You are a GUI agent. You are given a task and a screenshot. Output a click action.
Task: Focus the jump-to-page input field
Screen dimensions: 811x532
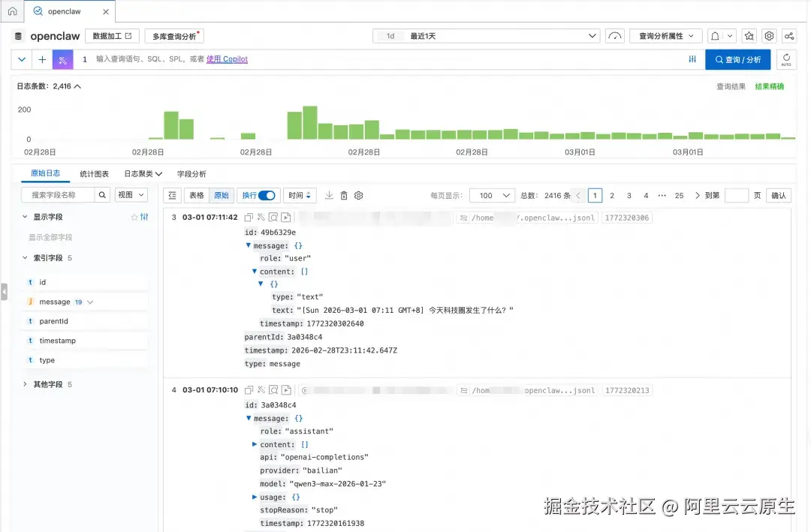(737, 195)
